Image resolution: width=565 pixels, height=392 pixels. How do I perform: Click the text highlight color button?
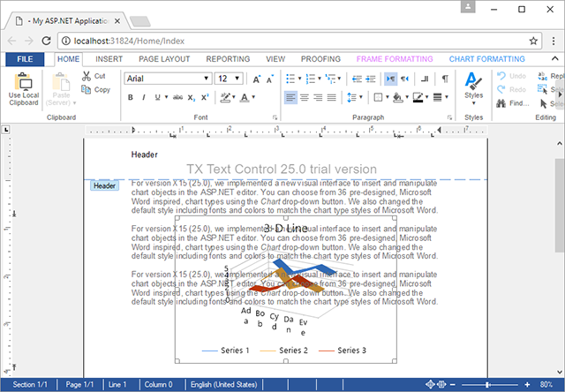point(225,97)
